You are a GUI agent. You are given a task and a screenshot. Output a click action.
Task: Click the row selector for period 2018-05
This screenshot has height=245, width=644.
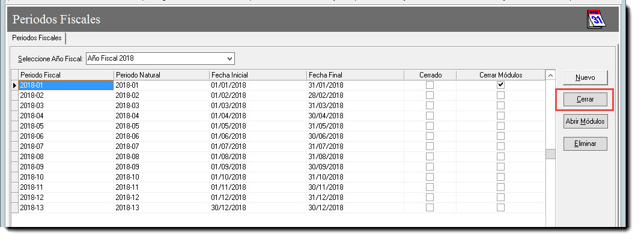[x=15, y=126]
